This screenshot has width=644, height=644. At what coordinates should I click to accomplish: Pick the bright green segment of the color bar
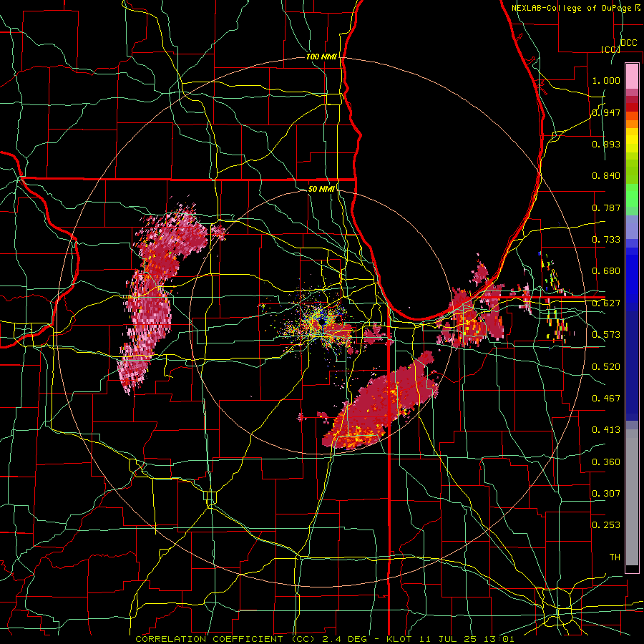pos(632,195)
